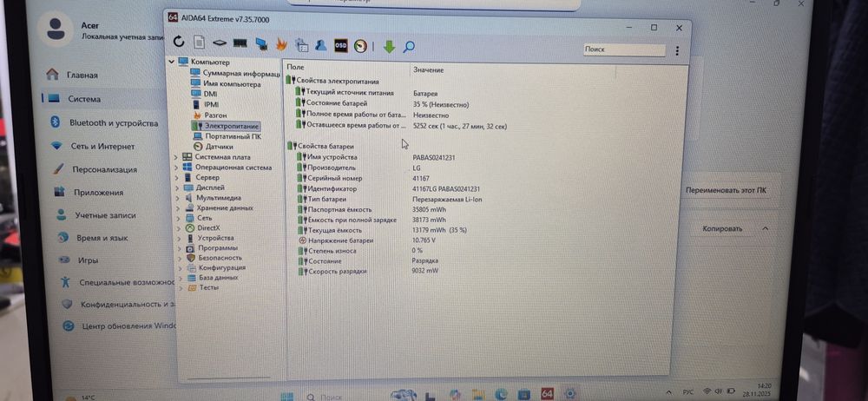Image resolution: width=868 pixels, height=401 pixels.
Task: Open Приложения in Settings sidebar
Action: 98,193
